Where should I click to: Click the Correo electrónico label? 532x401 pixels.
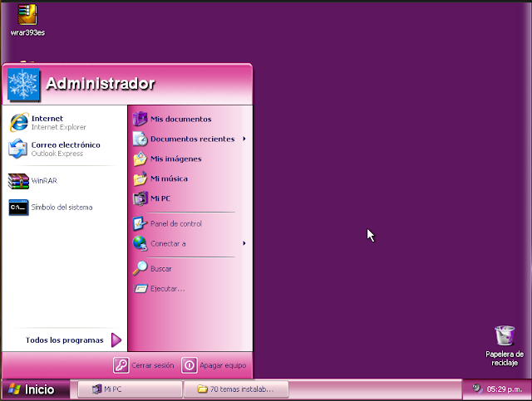coord(66,144)
